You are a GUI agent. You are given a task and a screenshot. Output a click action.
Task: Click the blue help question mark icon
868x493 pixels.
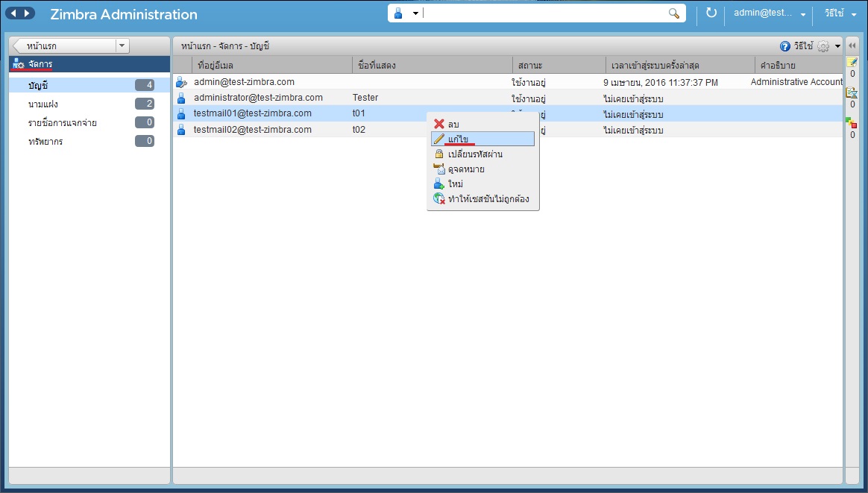(x=785, y=46)
